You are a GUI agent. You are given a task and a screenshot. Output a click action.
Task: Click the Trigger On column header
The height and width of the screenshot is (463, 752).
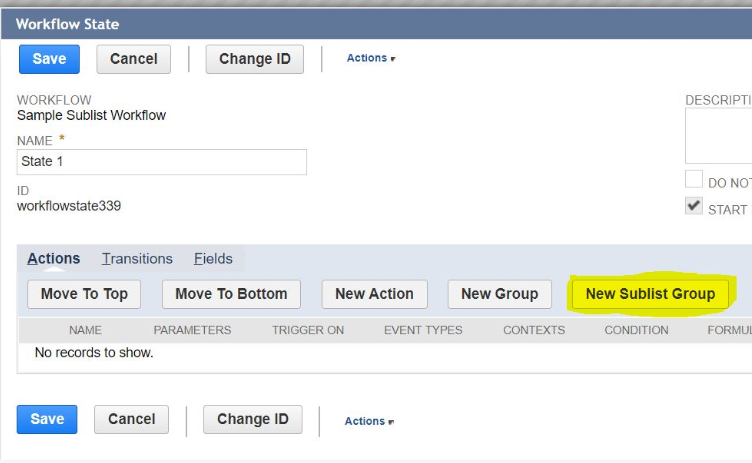point(308,330)
